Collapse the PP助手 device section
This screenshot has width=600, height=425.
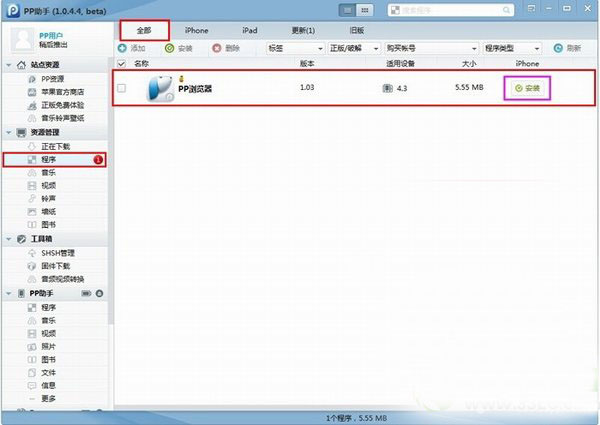9,293
